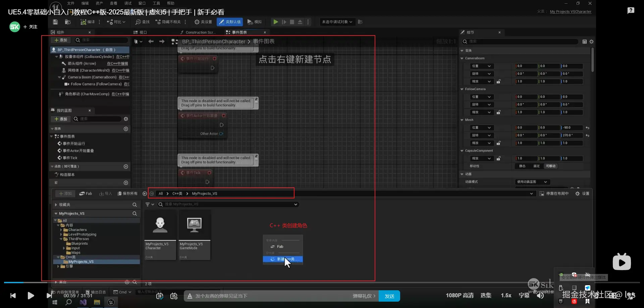Image resolution: width=644 pixels, height=308 pixels.
Task: Toggle Mesh 缩放 lock icon
Action: tap(499, 143)
